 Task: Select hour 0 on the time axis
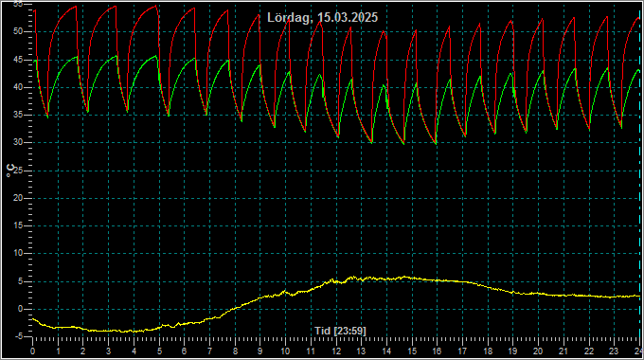tap(33, 351)
